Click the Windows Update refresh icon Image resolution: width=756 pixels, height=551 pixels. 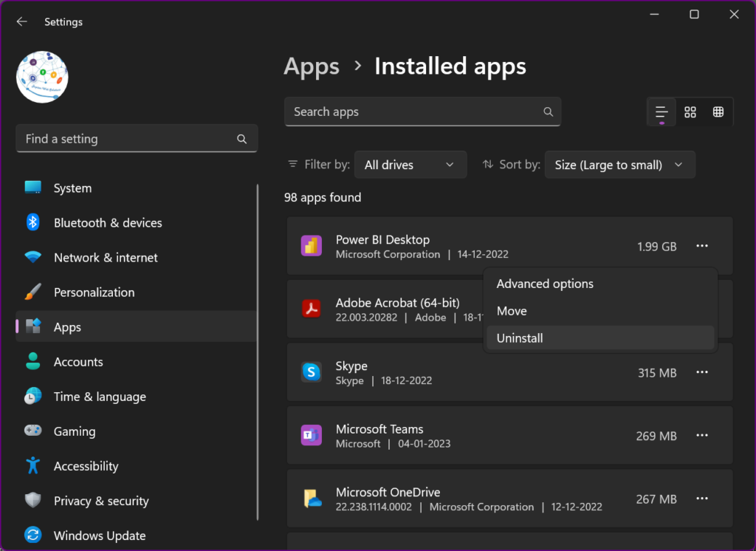click(32, 535)
